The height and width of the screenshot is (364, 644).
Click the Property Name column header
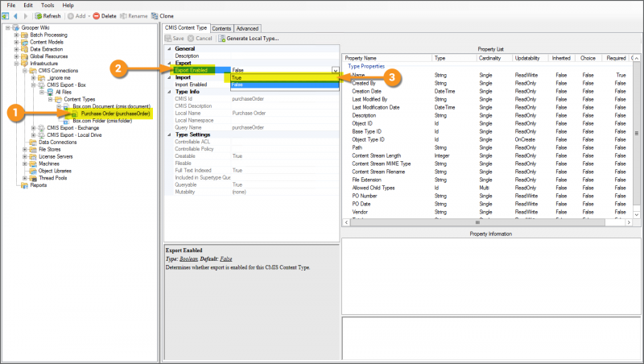(x=361, y=58)
